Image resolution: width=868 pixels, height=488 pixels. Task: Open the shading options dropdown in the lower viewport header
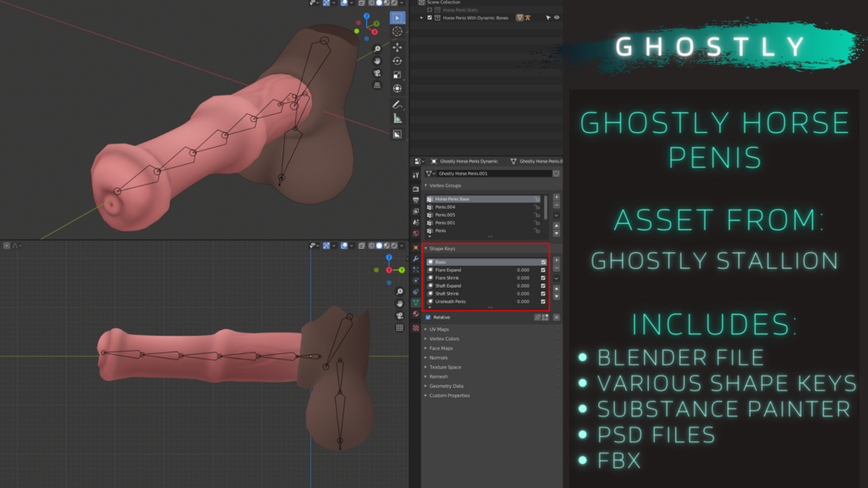tap(402, 245)
